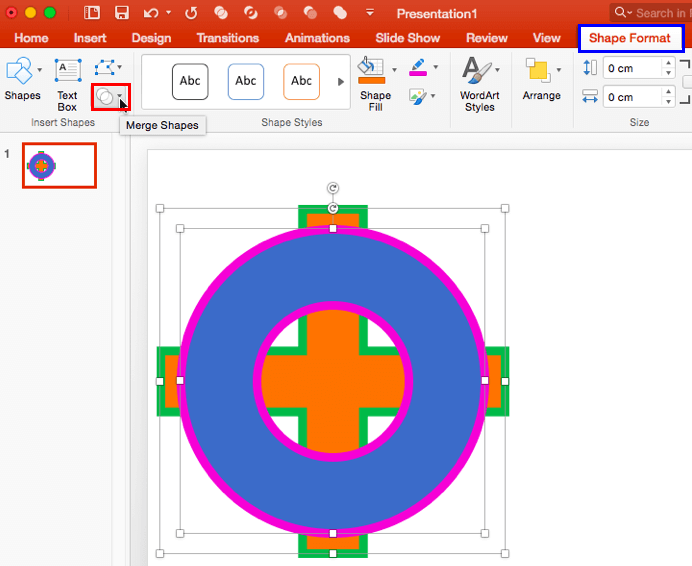Click the search magnifier icon
Viewport: 692px width, 566px height.
[620, 12]
